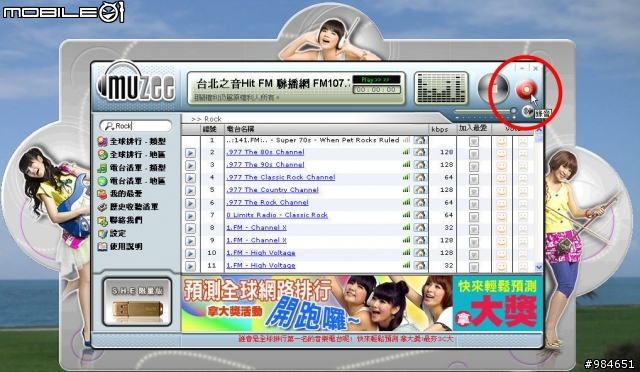Image resolution: width=640 pixels, height=372 pixels.
Task: Open homepage icon for row 11 1.FM - High Voltage
Action: click(420, 265)
